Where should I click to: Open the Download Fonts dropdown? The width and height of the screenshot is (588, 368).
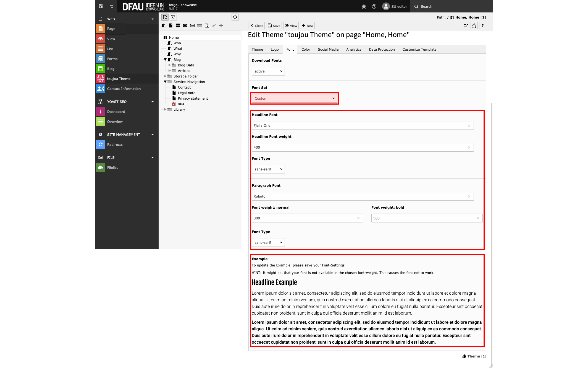pos(268,71)
